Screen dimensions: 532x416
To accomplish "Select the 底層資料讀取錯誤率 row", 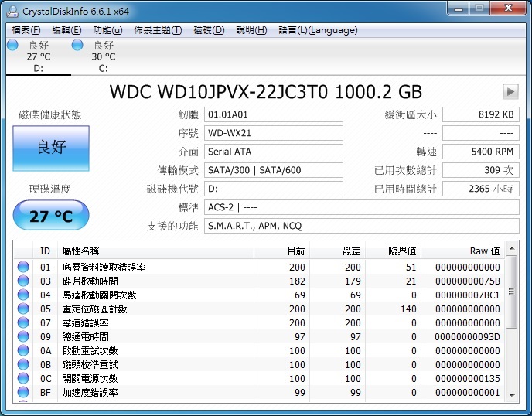I will (260, 267).
